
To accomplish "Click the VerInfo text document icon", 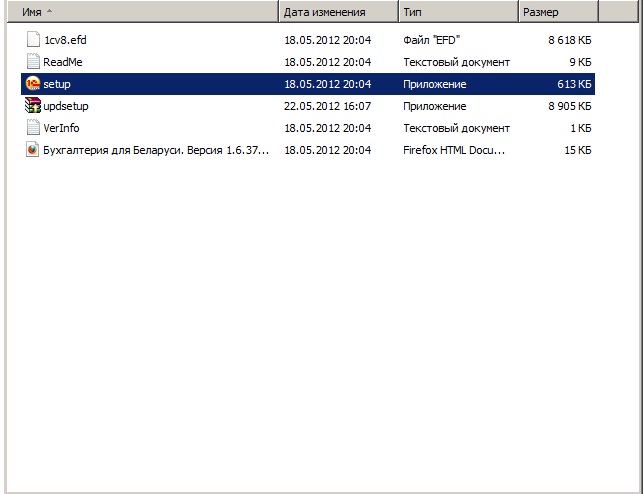I will tap(32, 128).
